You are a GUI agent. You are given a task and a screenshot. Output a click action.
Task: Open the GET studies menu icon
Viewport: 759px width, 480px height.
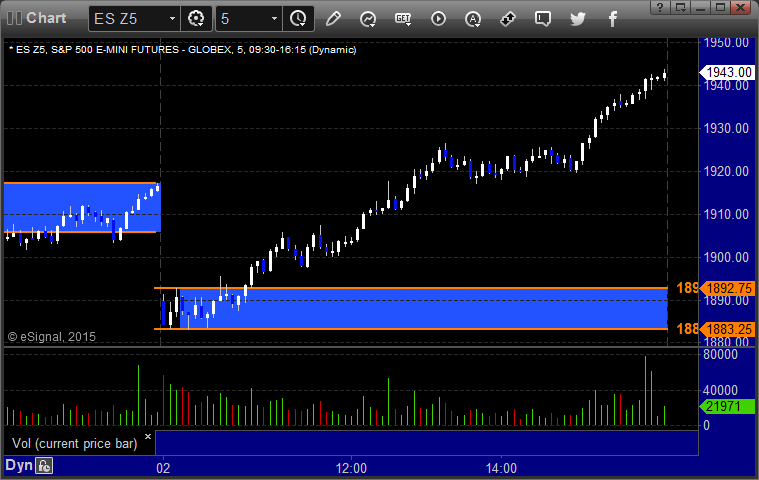pos(403,19)
